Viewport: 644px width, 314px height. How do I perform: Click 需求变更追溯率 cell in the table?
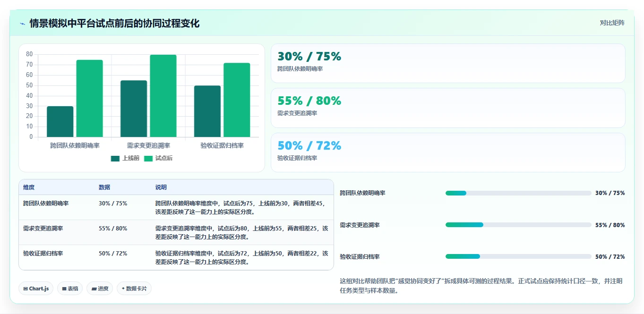coord(43,229)
